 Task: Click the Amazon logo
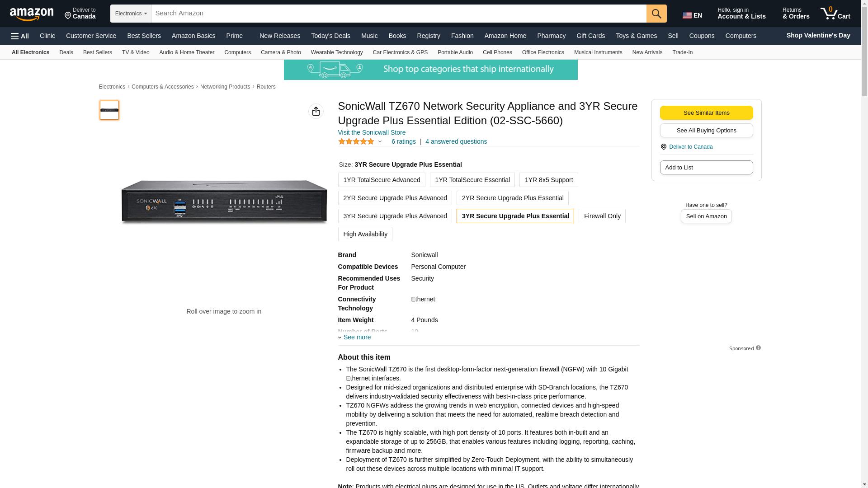[x=32, y=14]
